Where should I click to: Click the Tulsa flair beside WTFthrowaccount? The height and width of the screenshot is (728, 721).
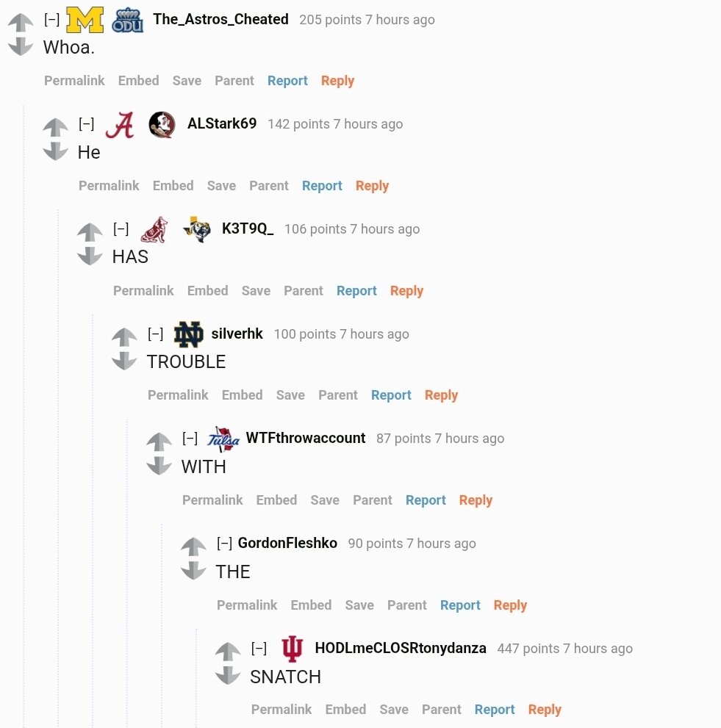pos(223,439)
